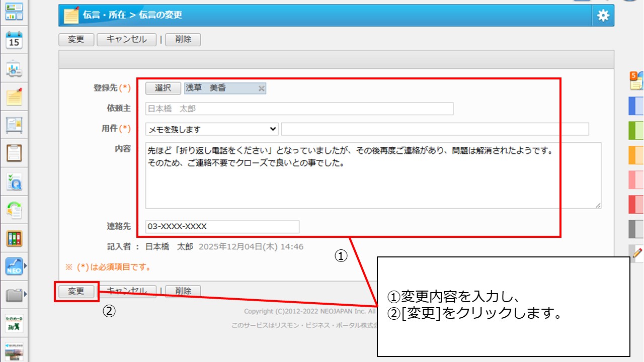Expand the arrow beside the folder icon

coord(26,294)
